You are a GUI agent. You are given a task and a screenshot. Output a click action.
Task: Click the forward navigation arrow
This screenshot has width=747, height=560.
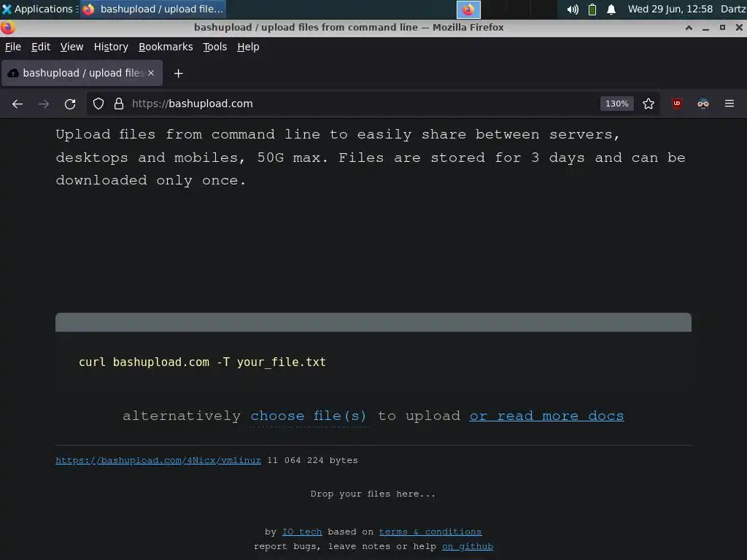click(44, 104)
